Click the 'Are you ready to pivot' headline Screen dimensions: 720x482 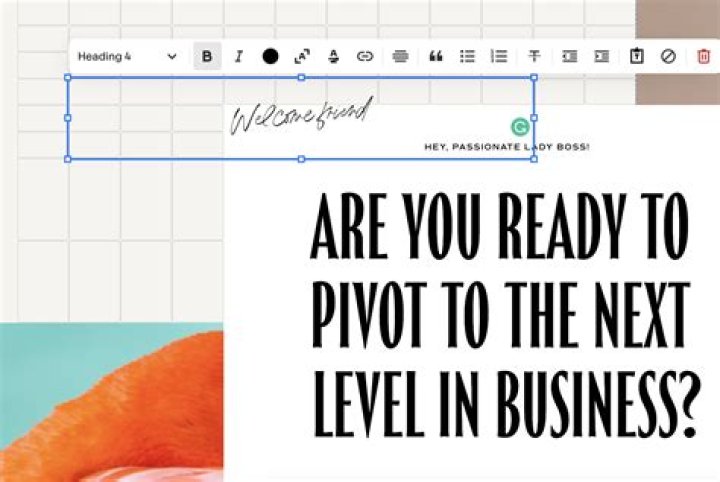pyautogui.click(x=500, y=320)
